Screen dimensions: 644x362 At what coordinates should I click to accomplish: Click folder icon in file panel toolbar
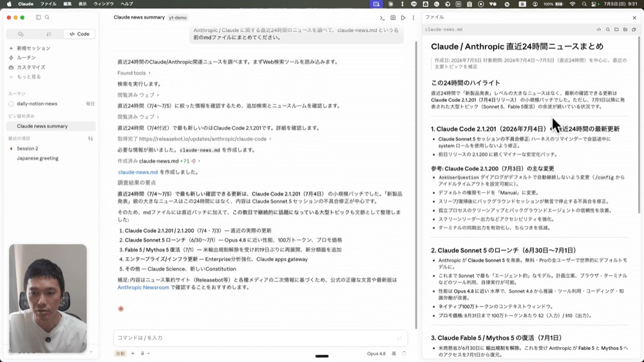pos(616,30)
